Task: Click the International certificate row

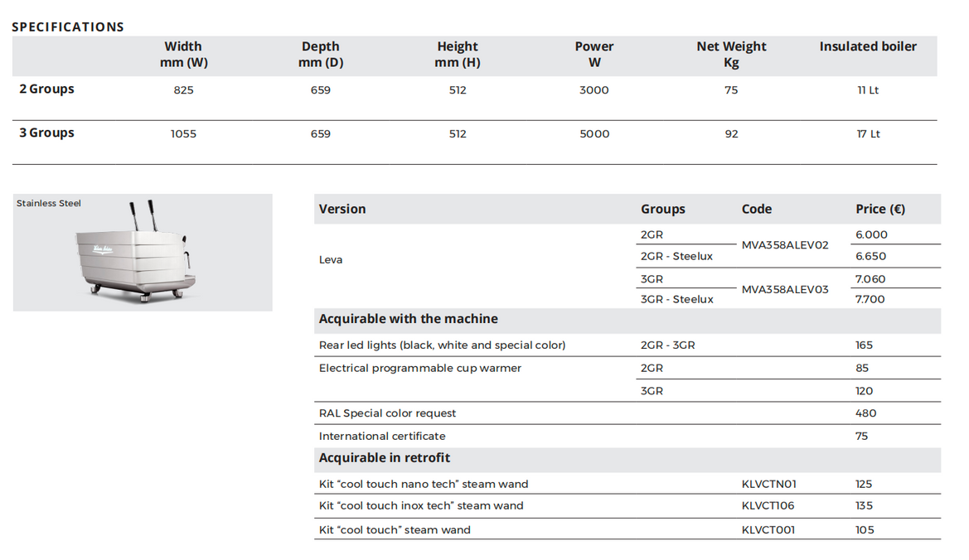Action: (x=627, y=436)
